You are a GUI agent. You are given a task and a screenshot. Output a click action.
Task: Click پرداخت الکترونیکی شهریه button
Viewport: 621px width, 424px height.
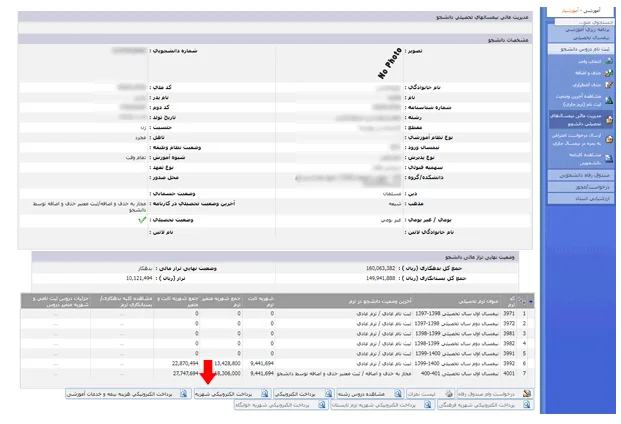point(232,394)
